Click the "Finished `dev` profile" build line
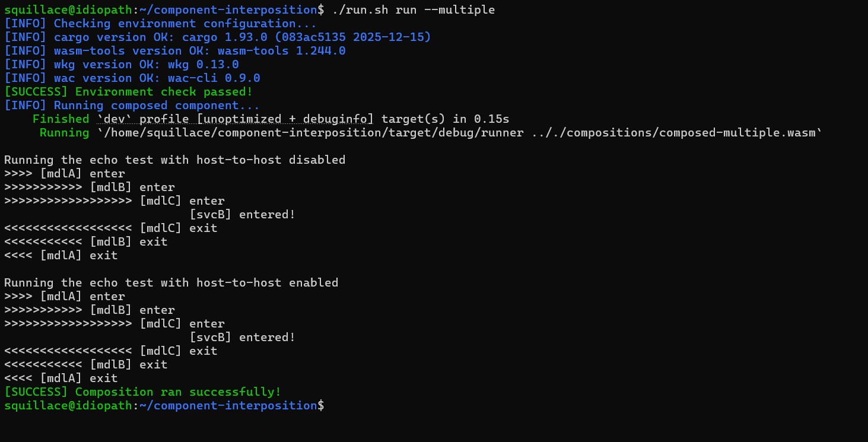The image size is (868, 442). click(x=271, y=119)
